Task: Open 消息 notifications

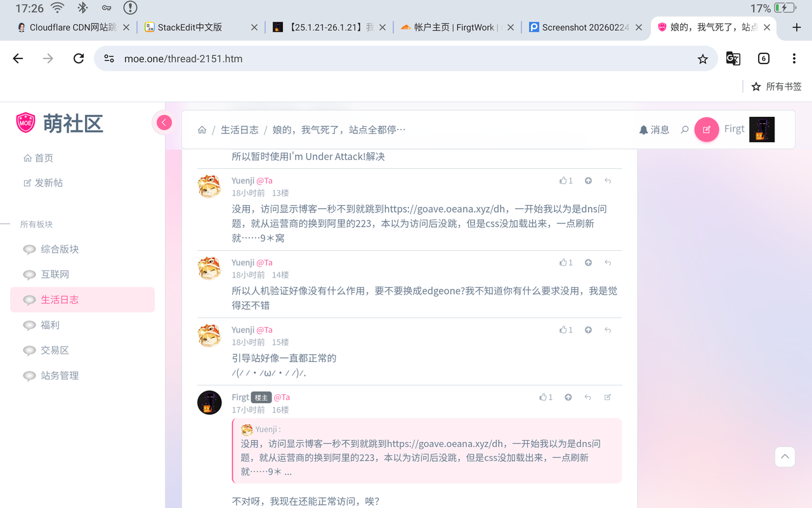Action: click(x=654, y=130)
